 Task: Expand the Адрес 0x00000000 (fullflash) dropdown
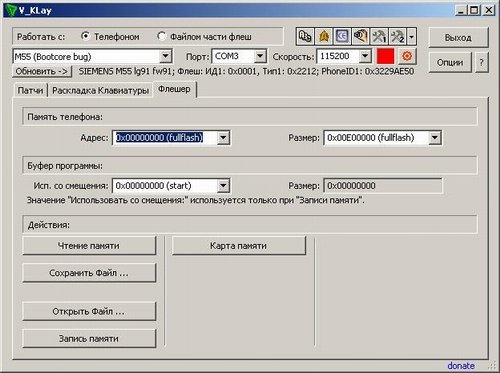coord(223,138)
